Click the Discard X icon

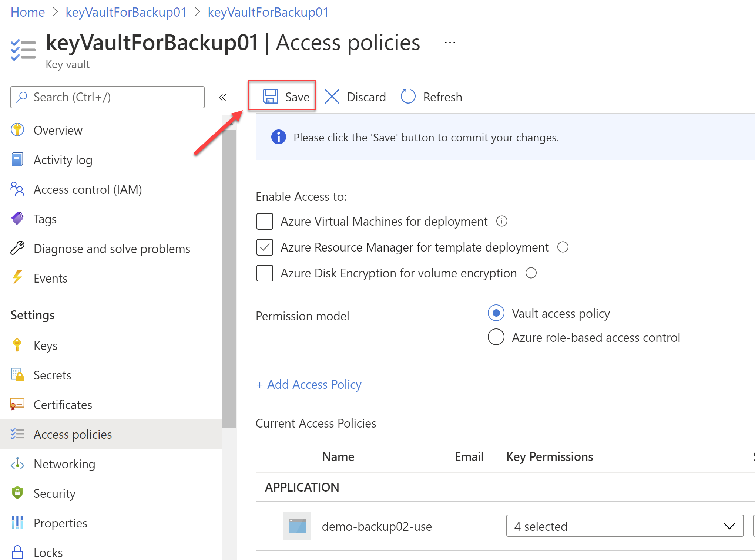pyautogui.click(x=332, y=97)
